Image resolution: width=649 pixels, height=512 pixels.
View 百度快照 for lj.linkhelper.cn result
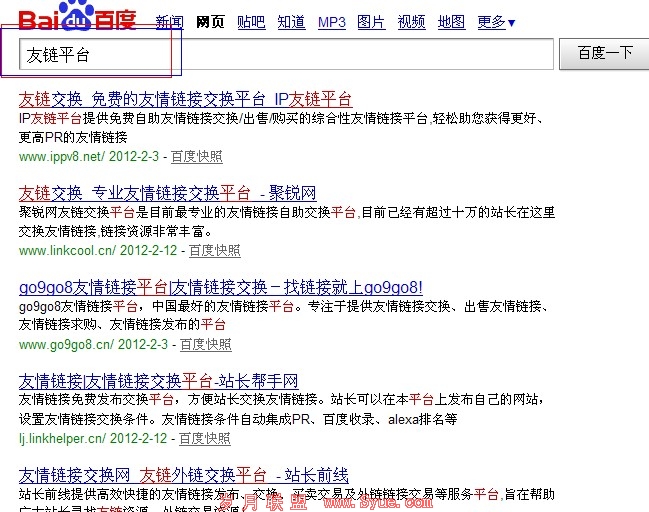pyautogui.click(x=205, y=439)
